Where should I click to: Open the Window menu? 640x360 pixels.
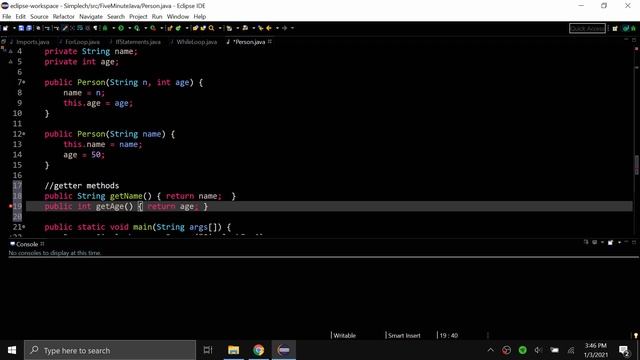coord(178,17)
